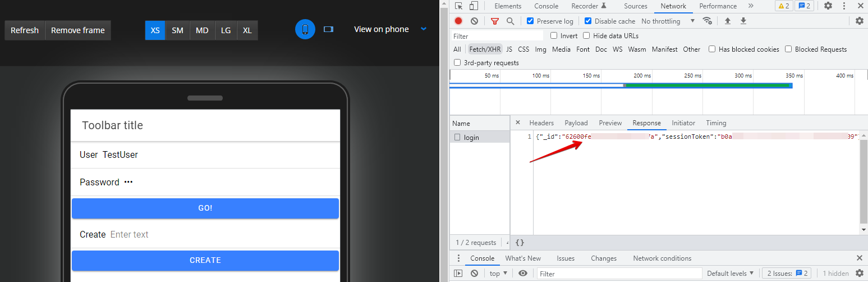The height and width of the screenshot is (282, 868).
Task: Select the Issues drawer tab
Action: (566, 258)
